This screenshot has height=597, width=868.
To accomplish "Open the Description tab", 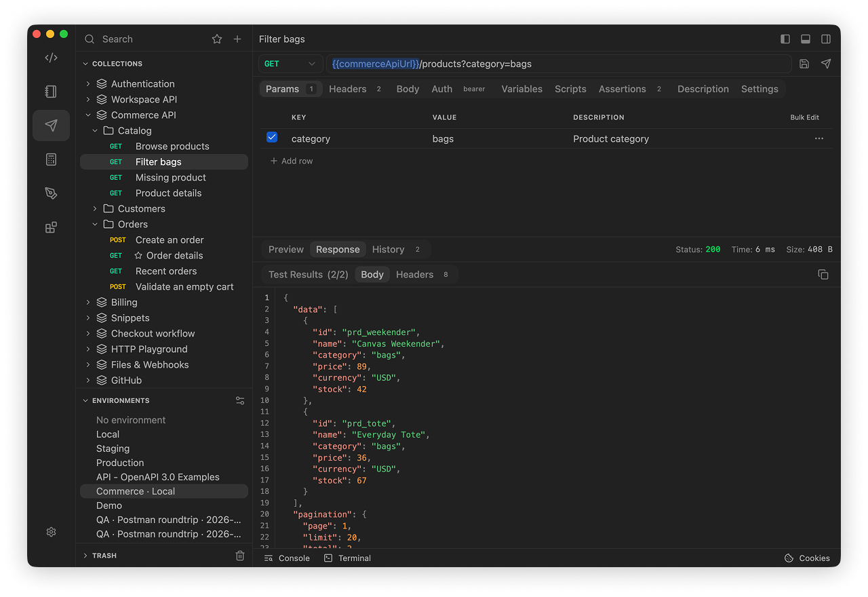I will [703, 89].
